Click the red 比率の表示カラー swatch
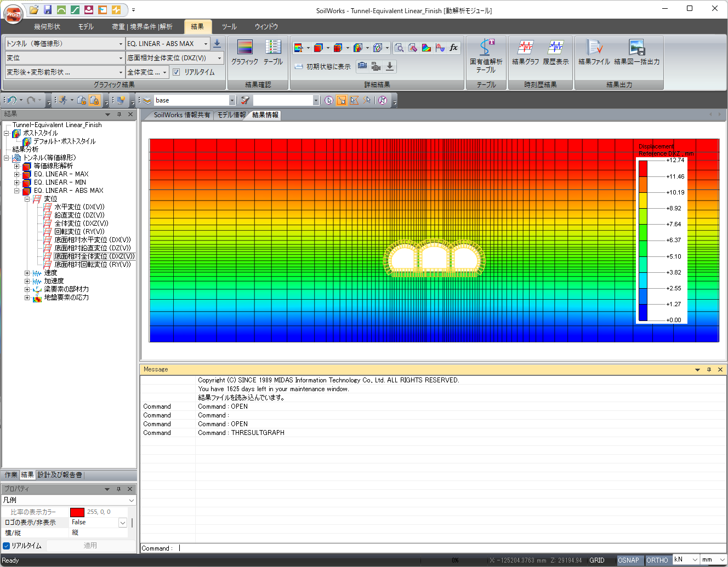728x567 pixels. click(77, 512)
